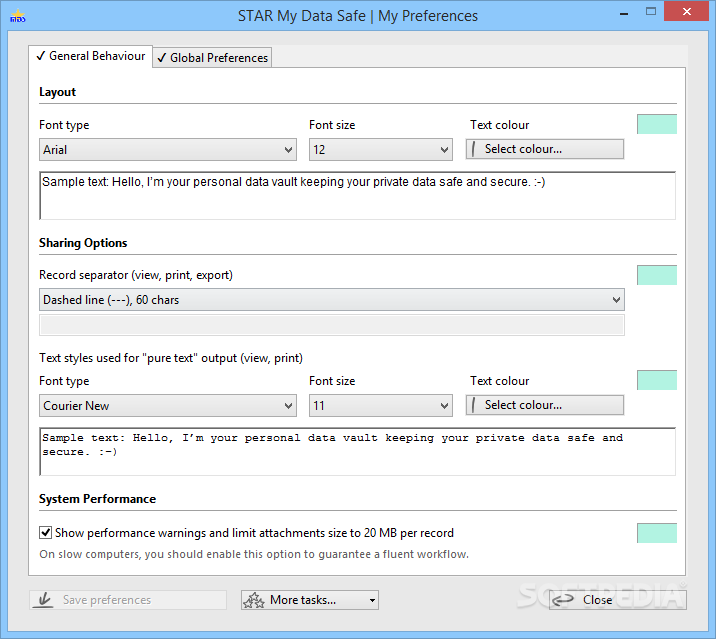Screen dimensions: 716x639
Task: Switch to the Global Preferences tab
Action: pos(212,58)
